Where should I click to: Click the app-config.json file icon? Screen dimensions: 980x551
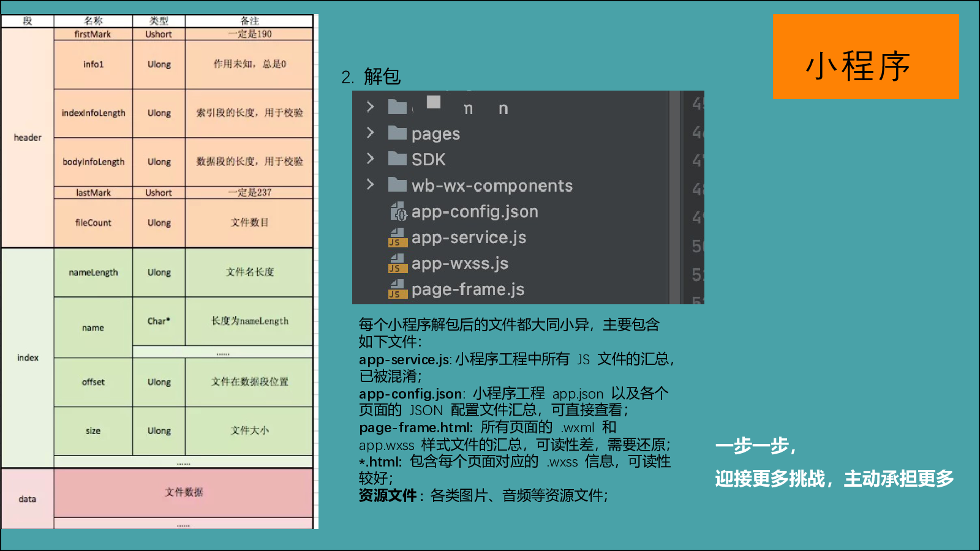click(x=398, y=212)
